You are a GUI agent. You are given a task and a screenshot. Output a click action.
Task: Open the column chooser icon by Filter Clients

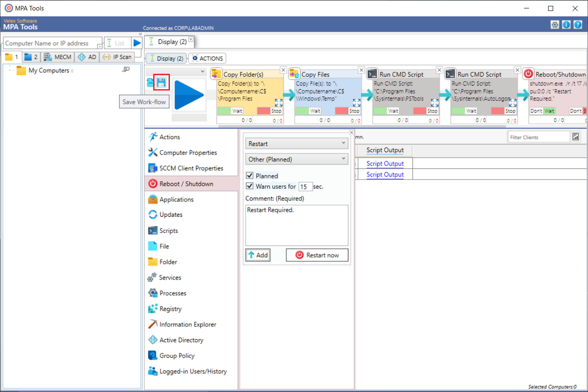pos(575,137)
